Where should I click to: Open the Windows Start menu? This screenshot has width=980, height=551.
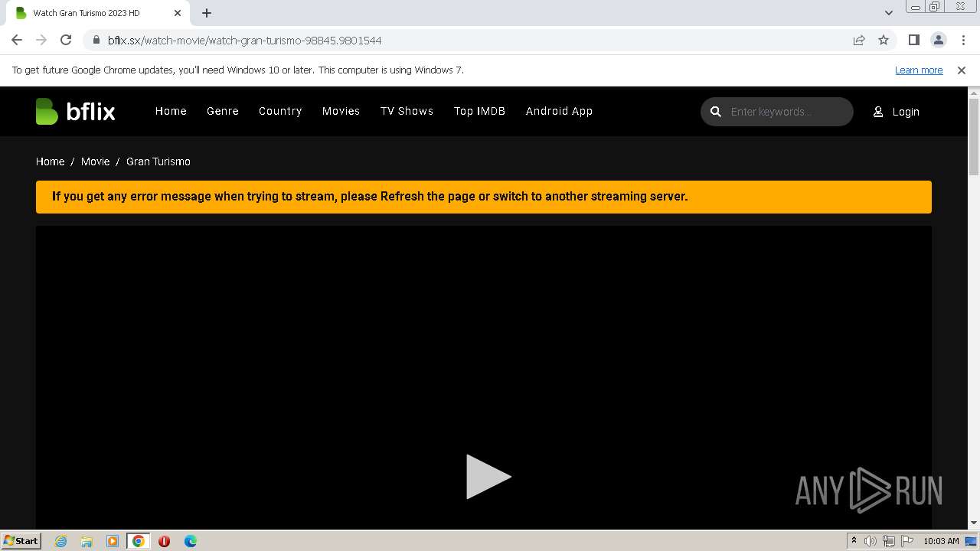(21, 540)
